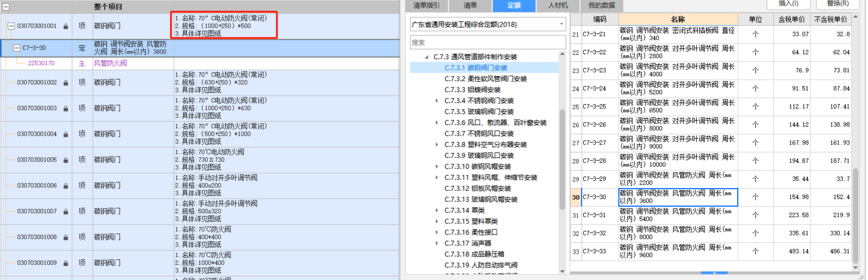Click the 不含税单价 column header
Image resolution: width=868 pixels, height=280 pixels.
(x=831, y=19)
